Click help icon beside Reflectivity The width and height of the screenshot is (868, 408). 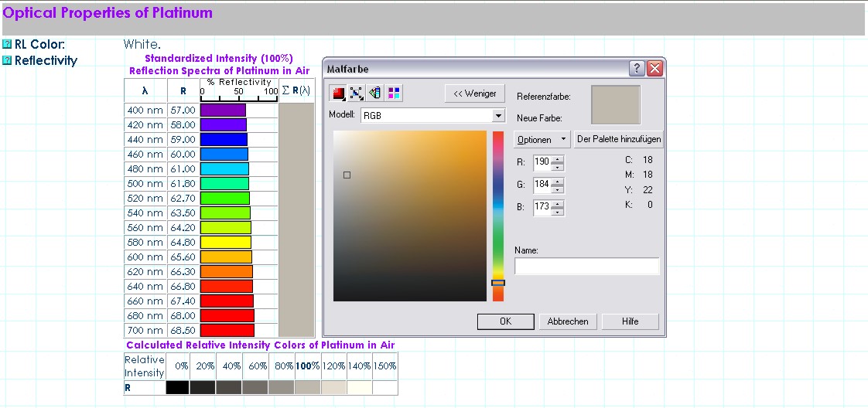click(x=7, y=60)
